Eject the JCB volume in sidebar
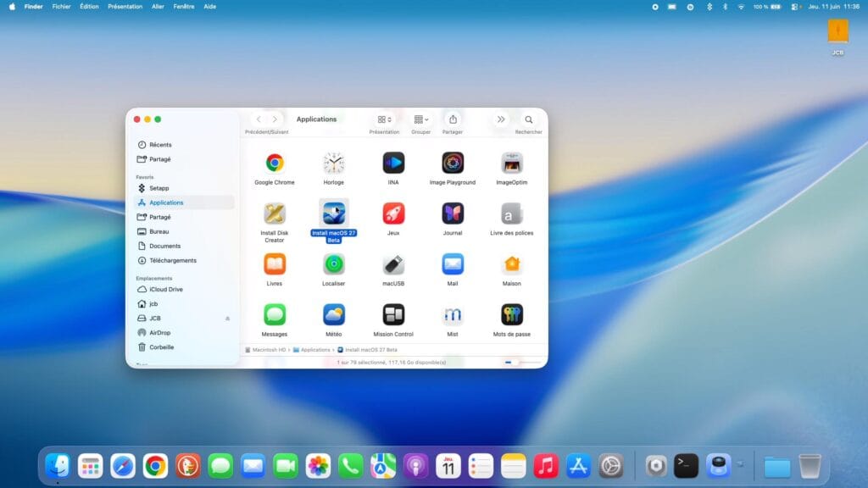Viewport: 868px width, 488px height. pyautogui.click(x=227, y=319)
